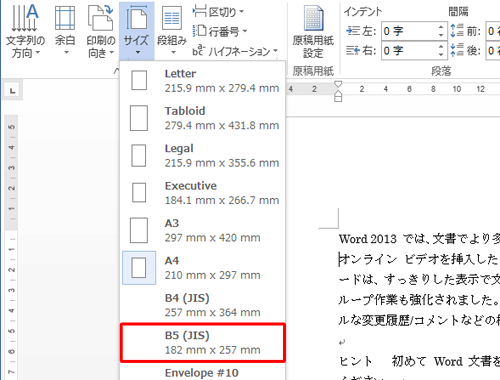Viewport: 500px width, 380px height.
Task: Select Envelope #10 paper size
Action: click(x=203, y=372)
